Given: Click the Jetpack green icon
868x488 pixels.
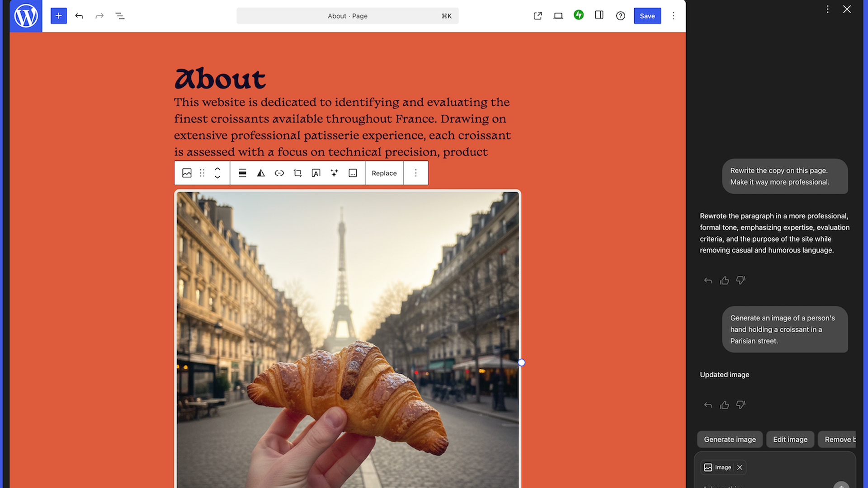Looking at the screenshot, I should click(x=579, y=15).
